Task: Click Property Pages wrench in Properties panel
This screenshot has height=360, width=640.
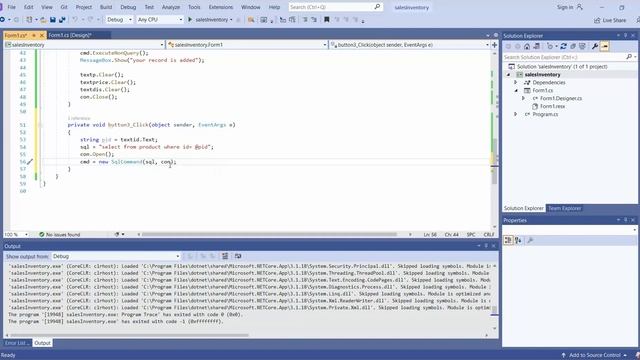Action: click(x=530, y=240)
